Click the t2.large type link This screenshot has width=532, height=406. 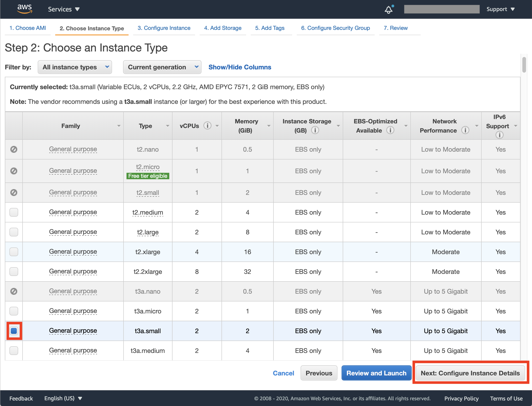[x=148, y=232]
